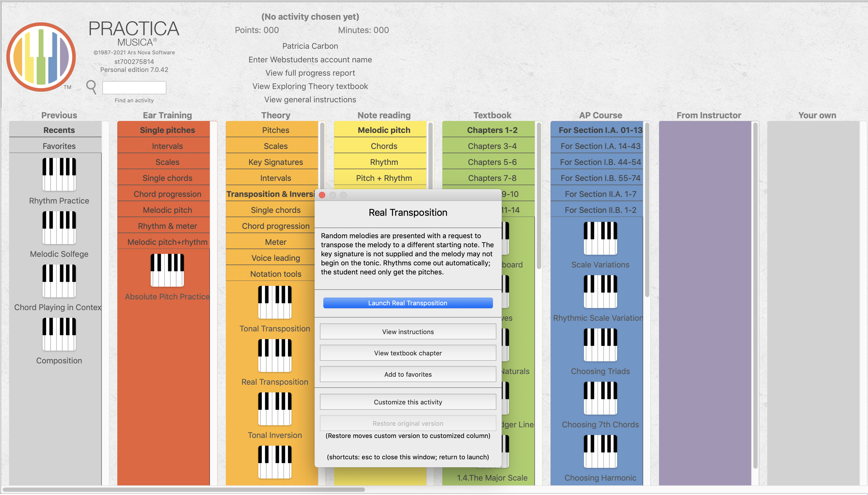Click the Textbook column scrollbar

(x=539, y=196)
